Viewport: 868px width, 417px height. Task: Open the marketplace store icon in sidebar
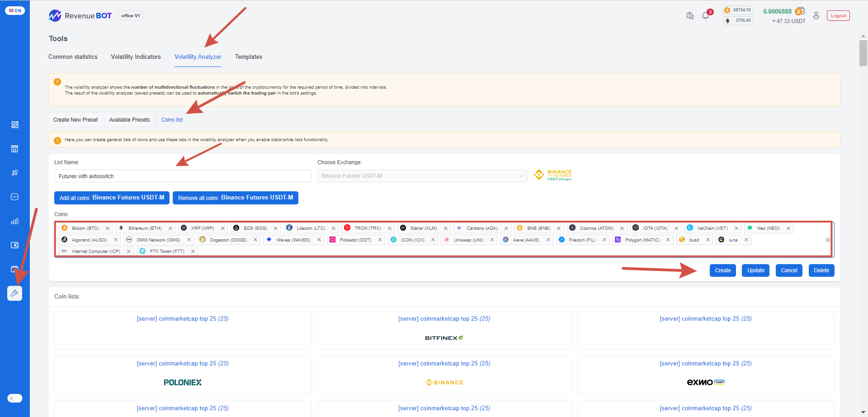click(x=15, y=149)
